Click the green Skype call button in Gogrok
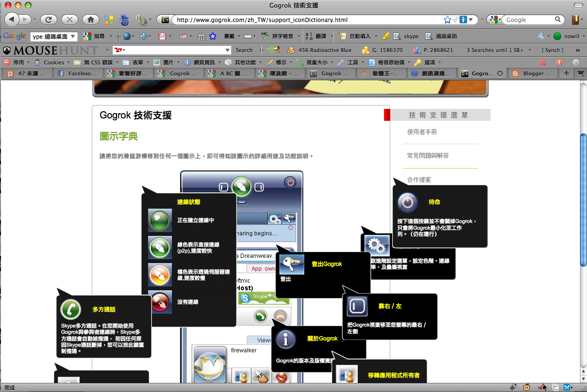Screen dimensions: 587x392 tap(260, 316)
